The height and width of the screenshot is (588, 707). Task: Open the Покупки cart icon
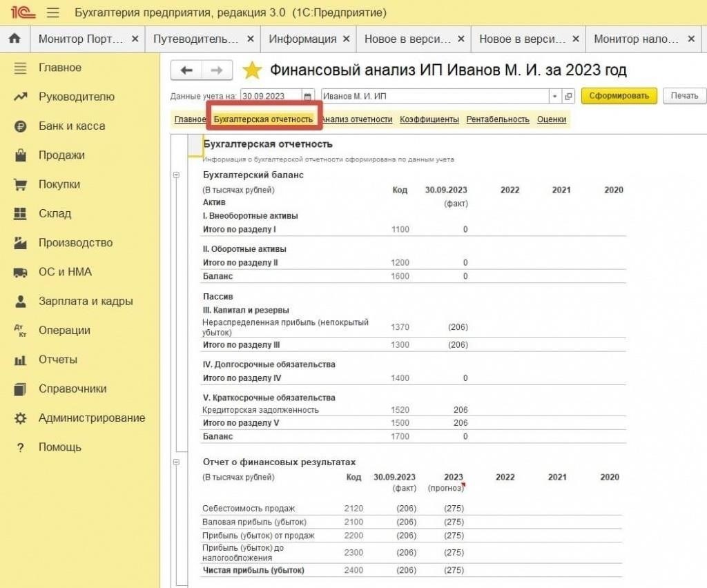20,185
